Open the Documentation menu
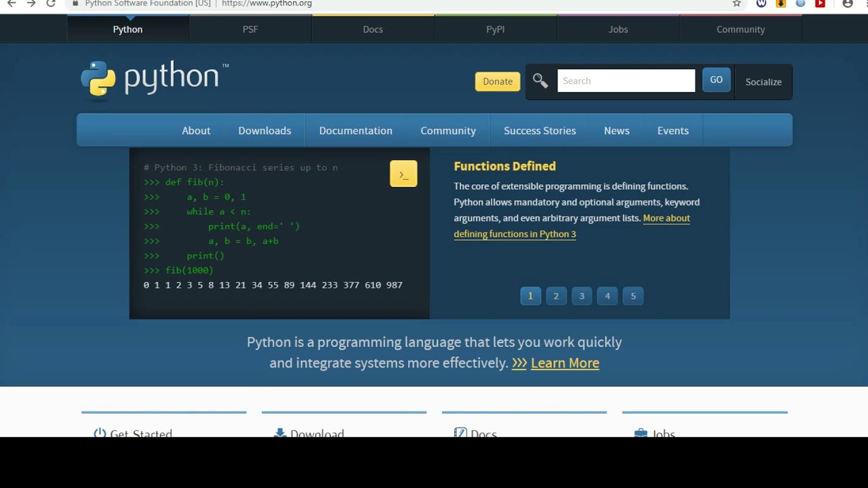868x488 pixels. point(356,131)
